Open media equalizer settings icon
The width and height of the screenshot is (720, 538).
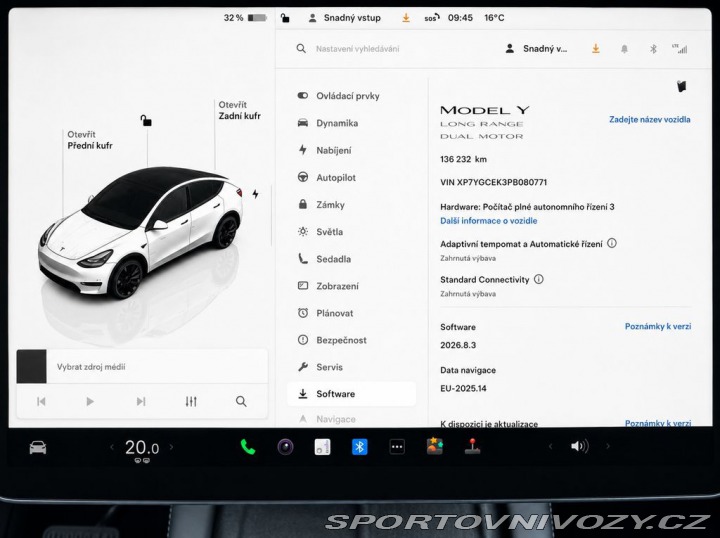(x=191, y=402)
